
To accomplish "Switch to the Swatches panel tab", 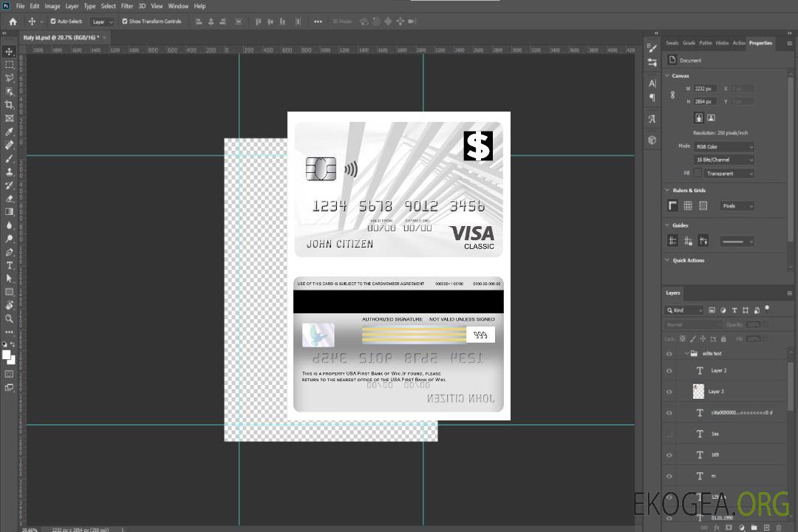I will pyautogui.click(x=672, y=44).
